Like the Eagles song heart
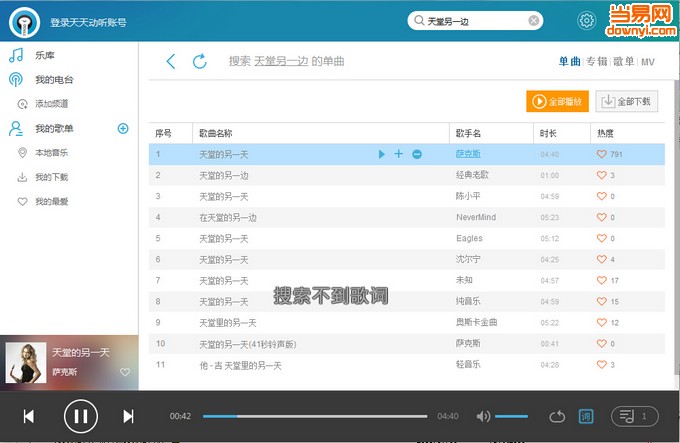Image resolution: width=680 pixels, height=443 pixels. click(602, 238)
